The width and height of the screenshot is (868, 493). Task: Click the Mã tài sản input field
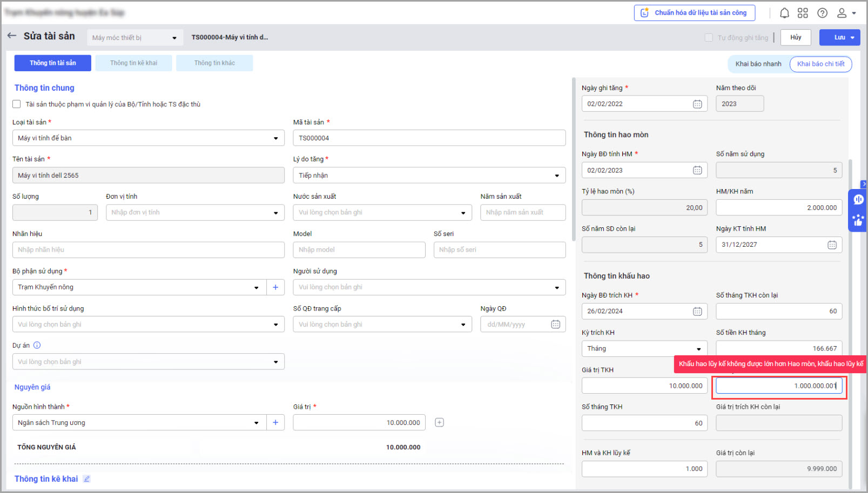point(429,138)
